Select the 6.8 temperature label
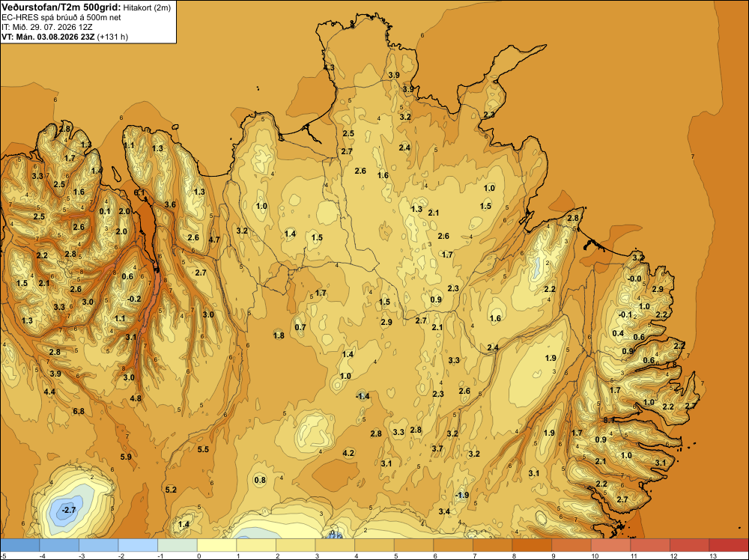This screenshot has width=749, height=560. 79,411
